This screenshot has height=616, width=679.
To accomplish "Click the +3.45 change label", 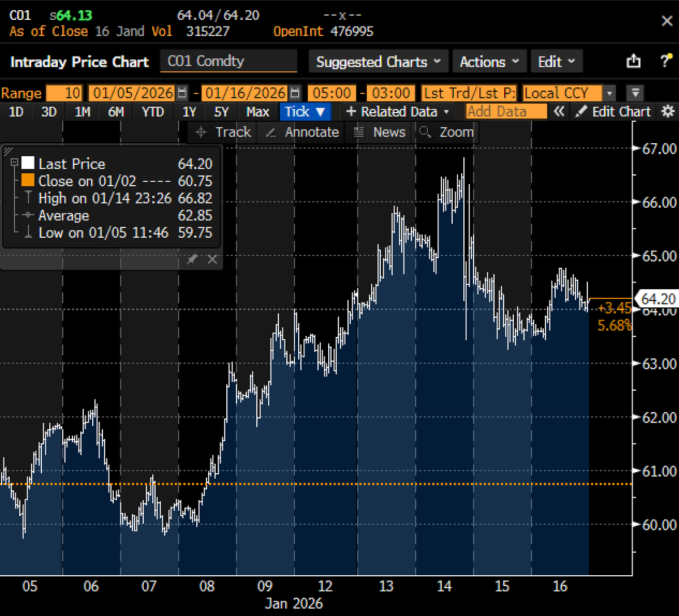I will point(615,309).
